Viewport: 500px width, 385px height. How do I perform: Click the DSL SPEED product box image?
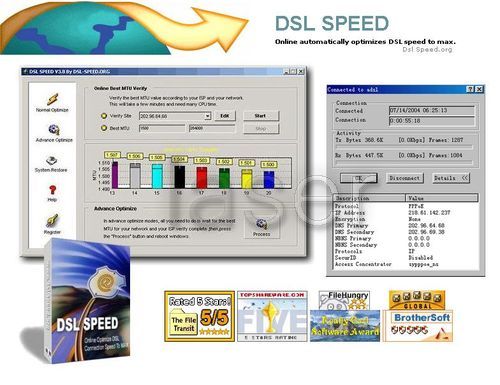(x=87, y=300)
